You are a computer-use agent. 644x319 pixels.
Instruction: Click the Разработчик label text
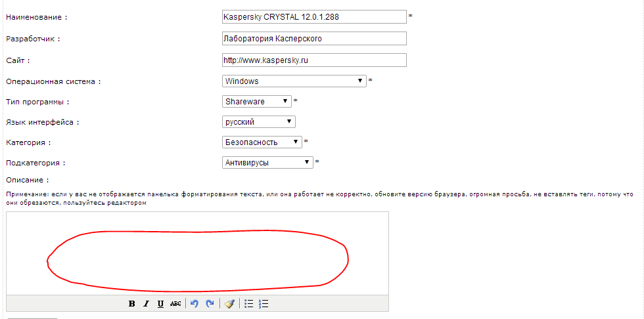click(x=34, y=39)
